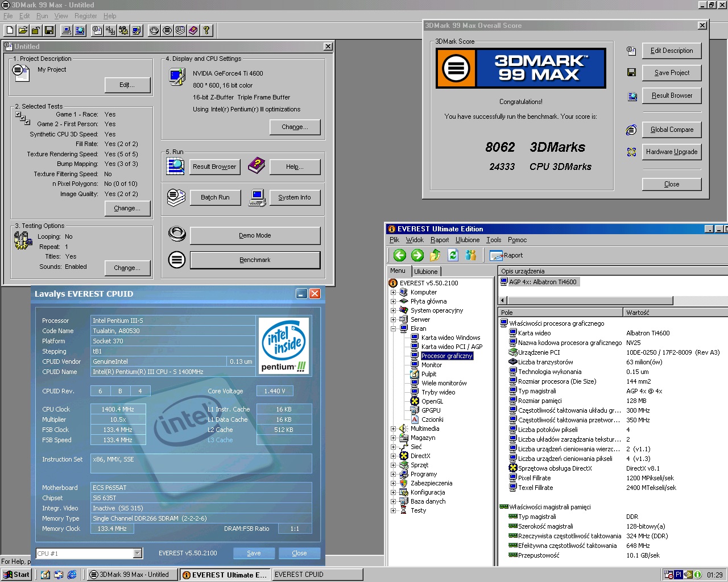728x582 pixels.
Task: Expand the Multimedia tree node
Action: [393, 429]
